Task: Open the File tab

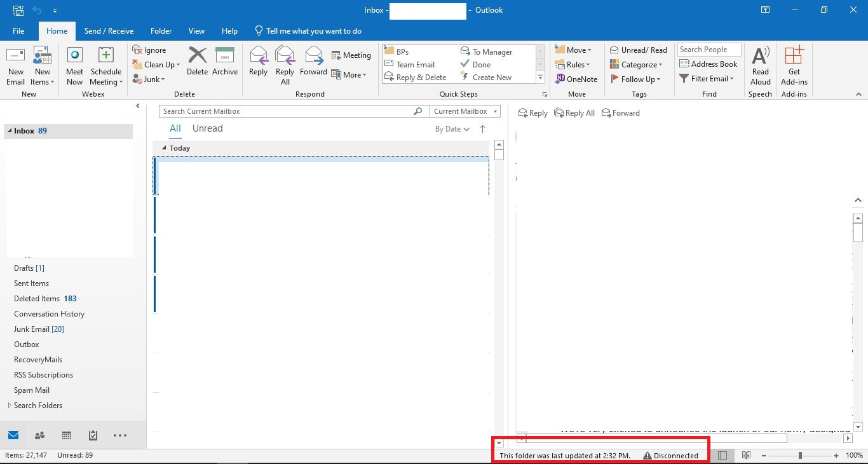Action: [18, 31]
